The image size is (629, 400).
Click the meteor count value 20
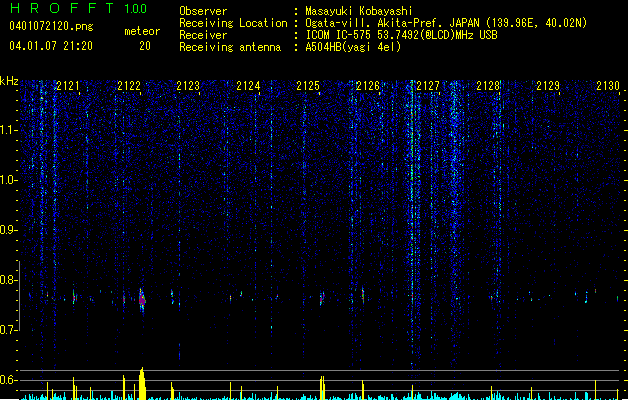click(145, 46)
